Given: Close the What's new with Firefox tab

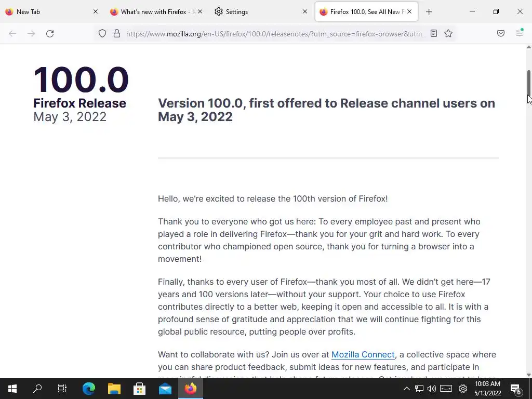Looking at the screenshot, I should [x=200, y=11].
